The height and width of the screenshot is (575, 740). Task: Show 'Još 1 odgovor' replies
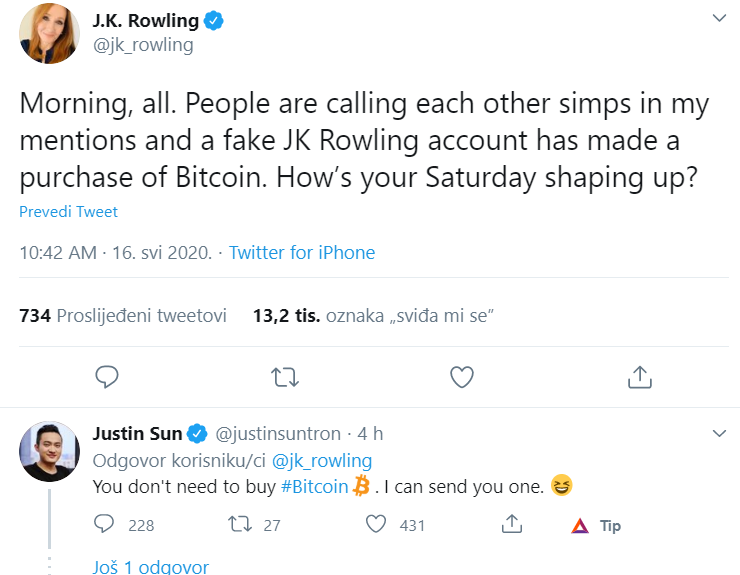151,566
